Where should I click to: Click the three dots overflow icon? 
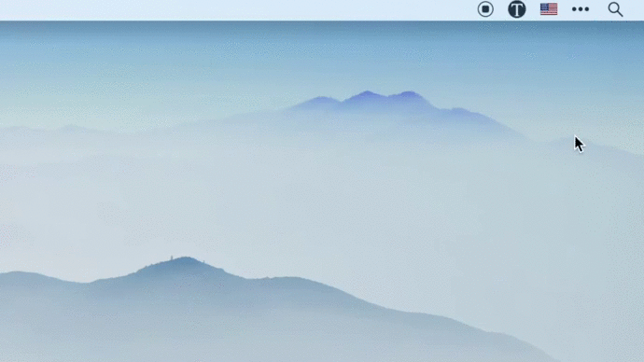[581, 9]
